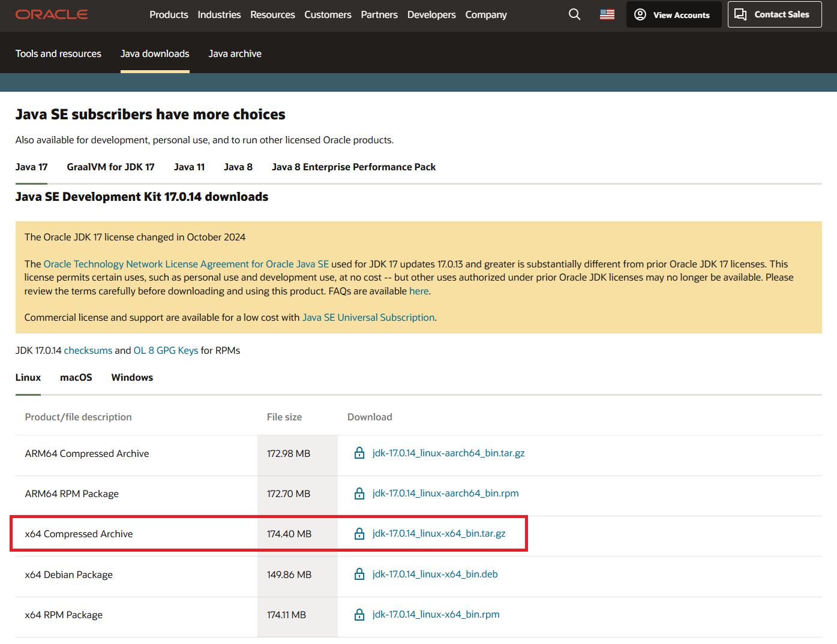Click lock icon for linux-x64_bin.deb

(x=359, y=574)
